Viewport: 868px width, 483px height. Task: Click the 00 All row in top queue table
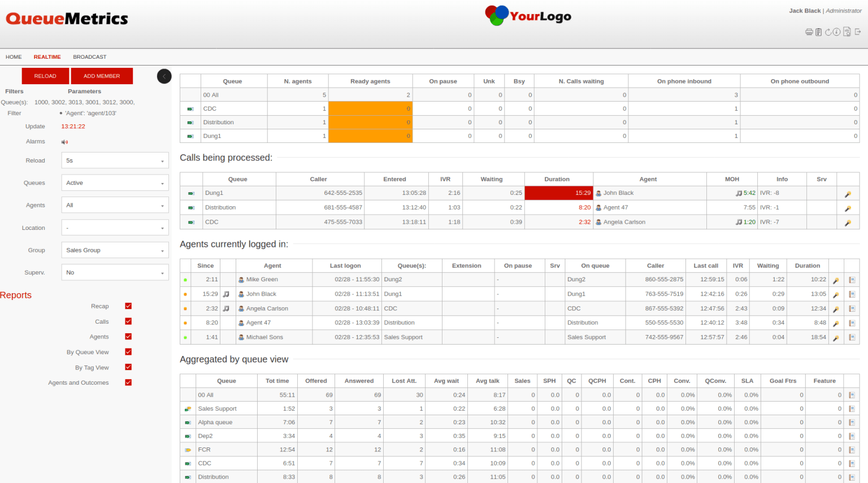coord(519,95)
